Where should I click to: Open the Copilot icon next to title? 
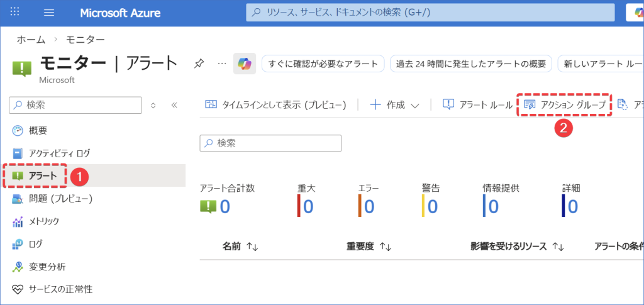244,64
